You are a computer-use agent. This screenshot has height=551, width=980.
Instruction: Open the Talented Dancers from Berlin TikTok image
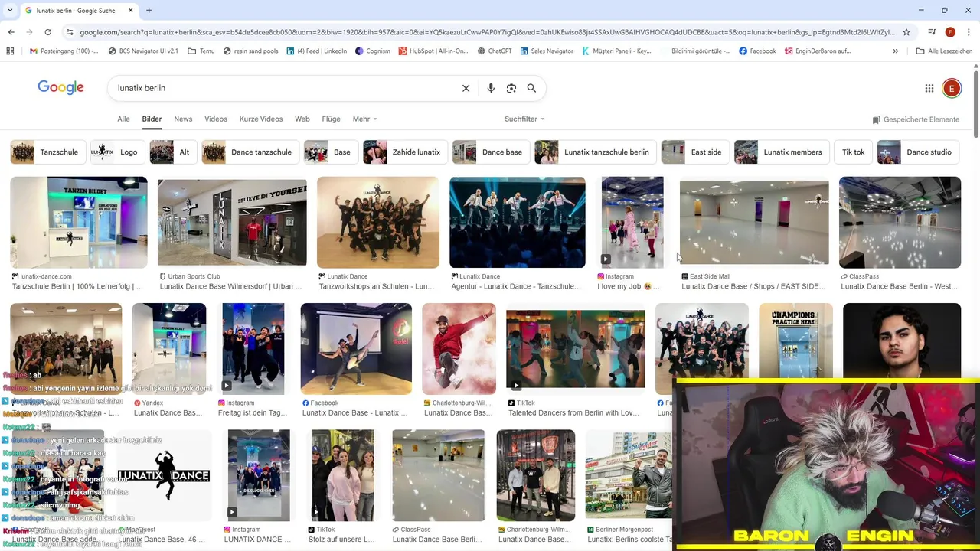(x=576, y=349)
